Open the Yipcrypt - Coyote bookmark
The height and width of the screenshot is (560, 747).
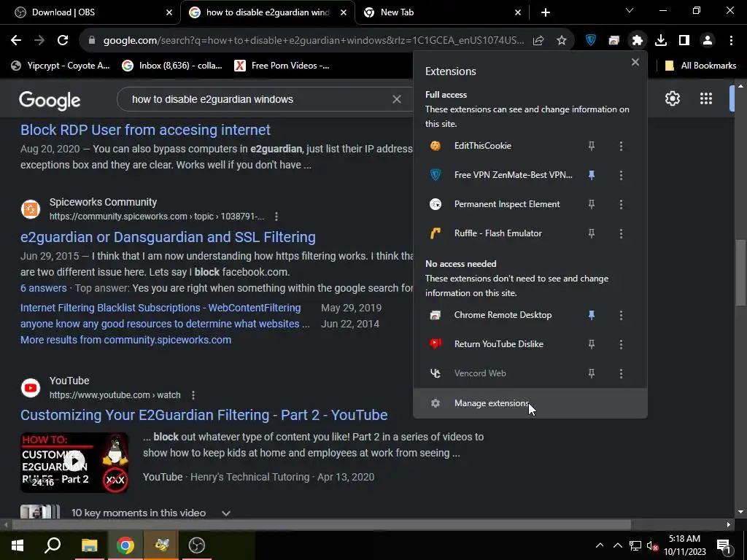(x=61, y=66)
